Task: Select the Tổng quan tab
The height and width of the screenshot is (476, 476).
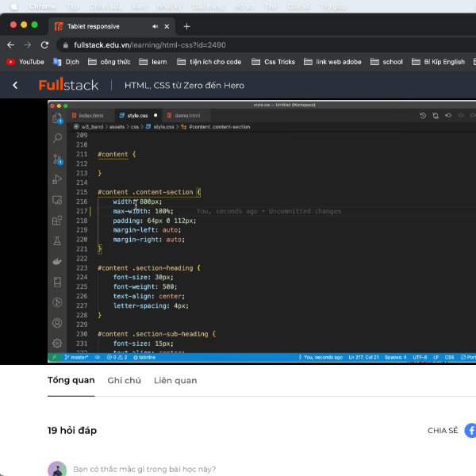Action: tap(71, 381)
